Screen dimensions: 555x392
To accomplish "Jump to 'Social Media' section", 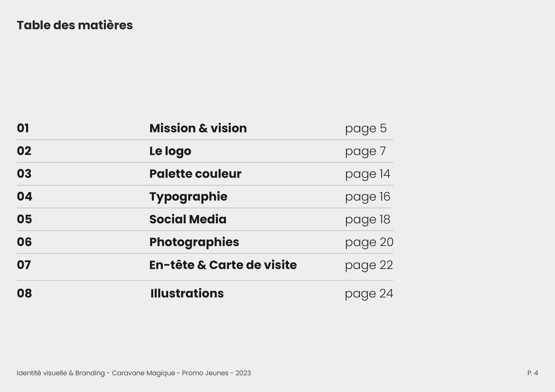I will click(188, 219).
